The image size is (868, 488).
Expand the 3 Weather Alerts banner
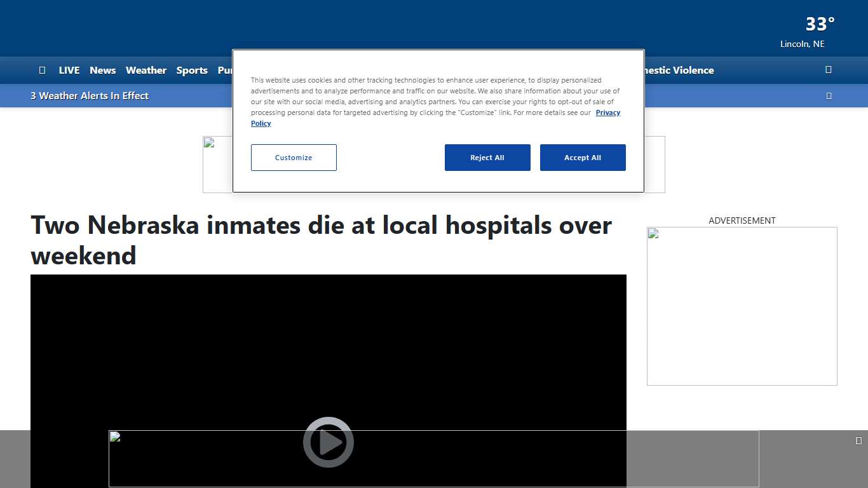[89, 95]
